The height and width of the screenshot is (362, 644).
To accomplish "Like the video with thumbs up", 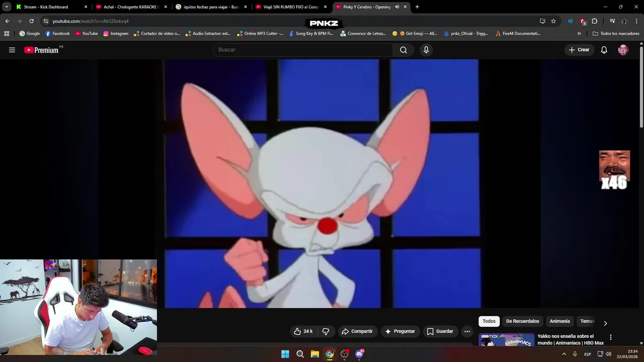I will click(303, 331).
